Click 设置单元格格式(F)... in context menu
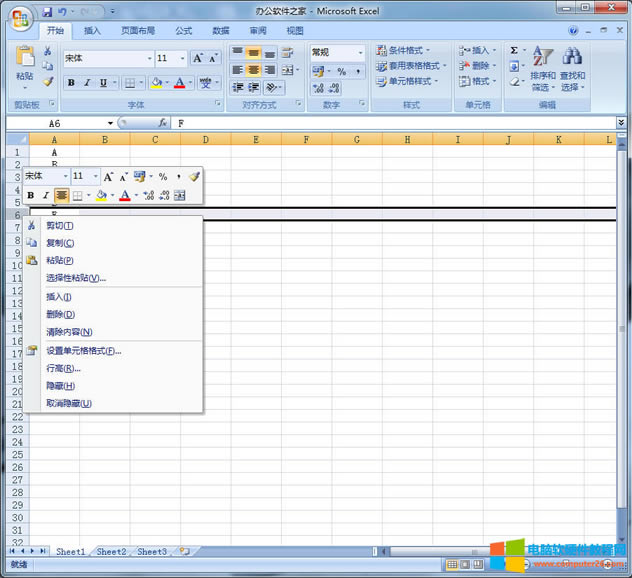Screen dimensions: 632x578 (83, 351)
